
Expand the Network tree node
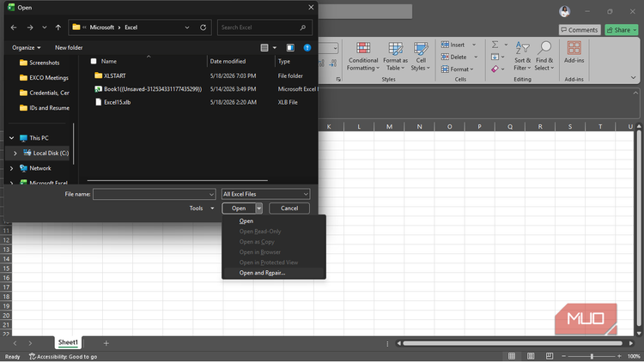click(11, 168)
